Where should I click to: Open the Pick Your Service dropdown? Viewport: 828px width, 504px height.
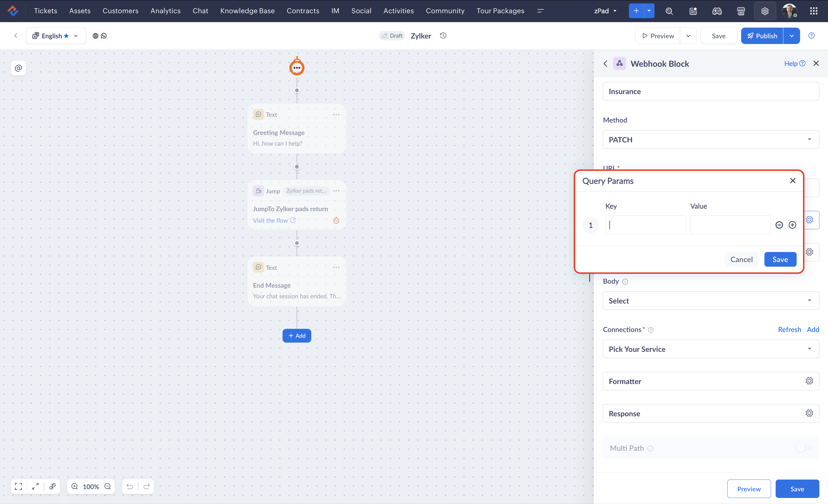pyautogui.click(x=711, y=349)
